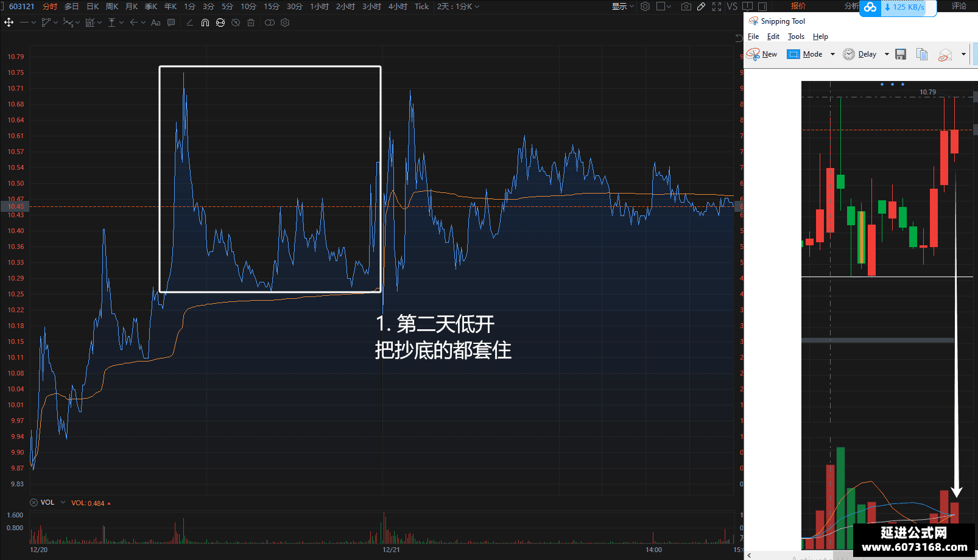Open the Delay dropdown arrow

point(887,54)
